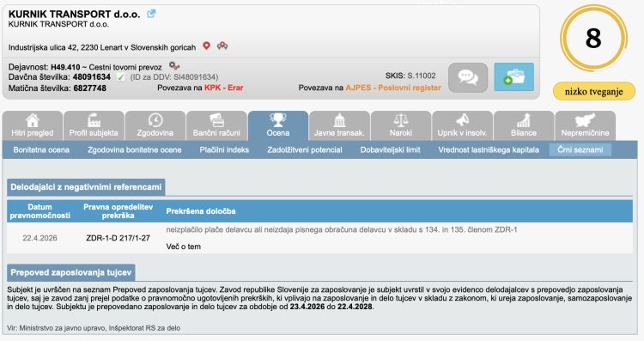The image size is (644, 341).
Task: Go to the Nepremičnine tab
Action: tap(586, 125)
